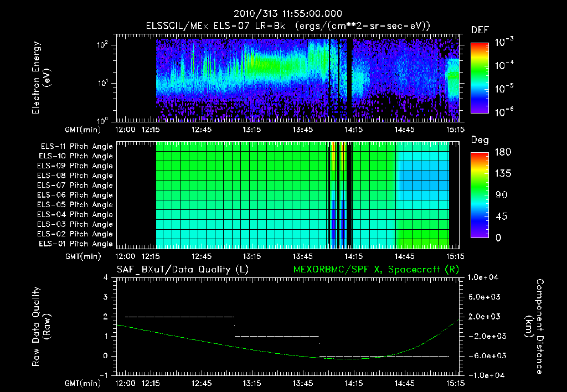Click the SAF_BXuT/Data Quality (L) legend

pos(183,270)
